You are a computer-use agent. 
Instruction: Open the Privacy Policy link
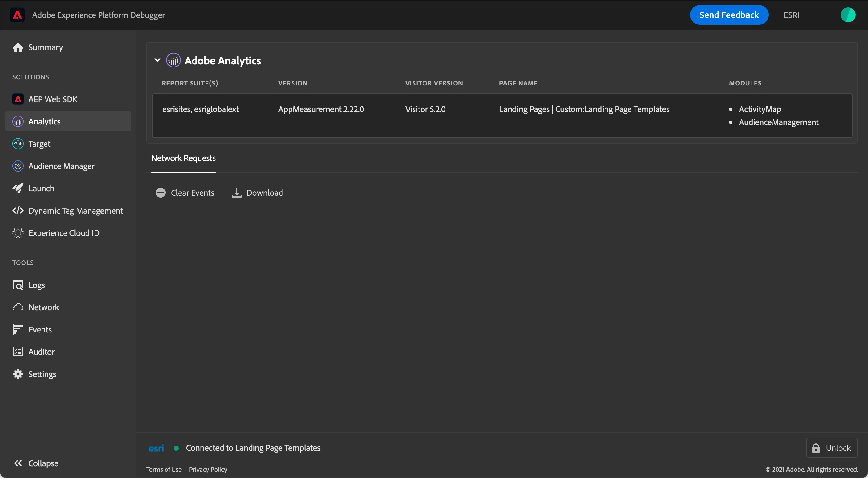coord(208,469)
